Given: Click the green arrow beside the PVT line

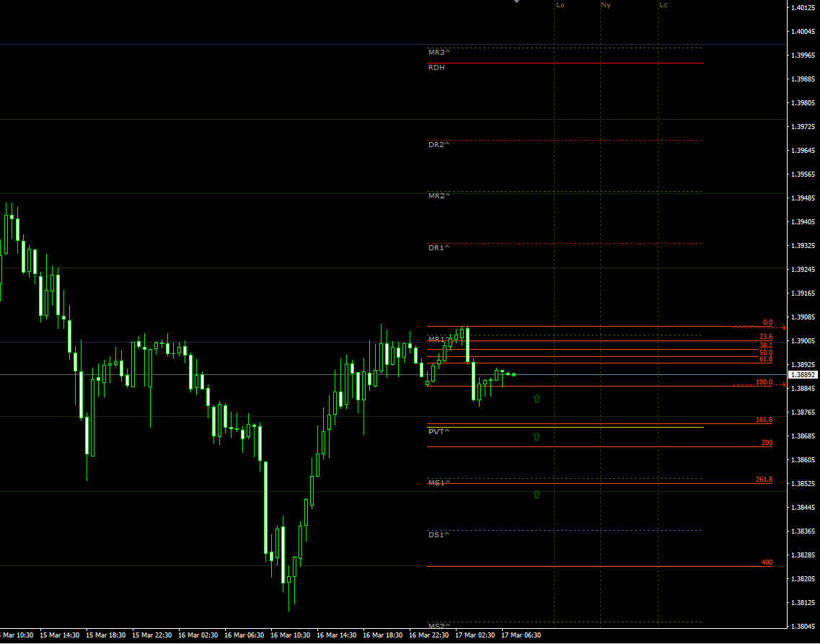Looking at the screenshot, I should click(536, 436).
